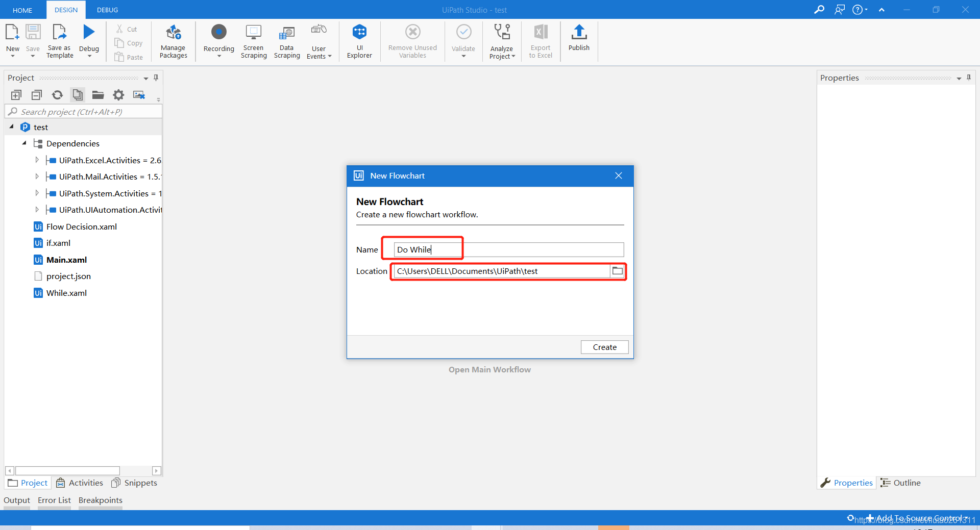980x530 pixels.
Task: Open the Activities panel tab
Action: coord(80,483)
